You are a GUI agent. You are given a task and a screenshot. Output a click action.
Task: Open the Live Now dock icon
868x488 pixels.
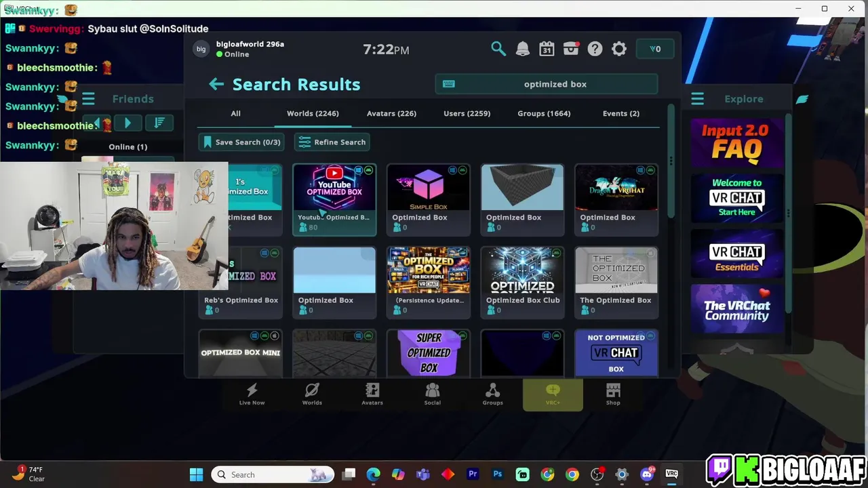pyautogui.click(x=252, y=394)
